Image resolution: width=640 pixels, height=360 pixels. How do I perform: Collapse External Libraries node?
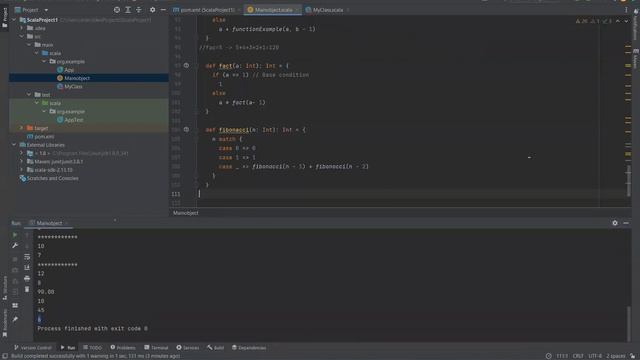coord(14,145)
